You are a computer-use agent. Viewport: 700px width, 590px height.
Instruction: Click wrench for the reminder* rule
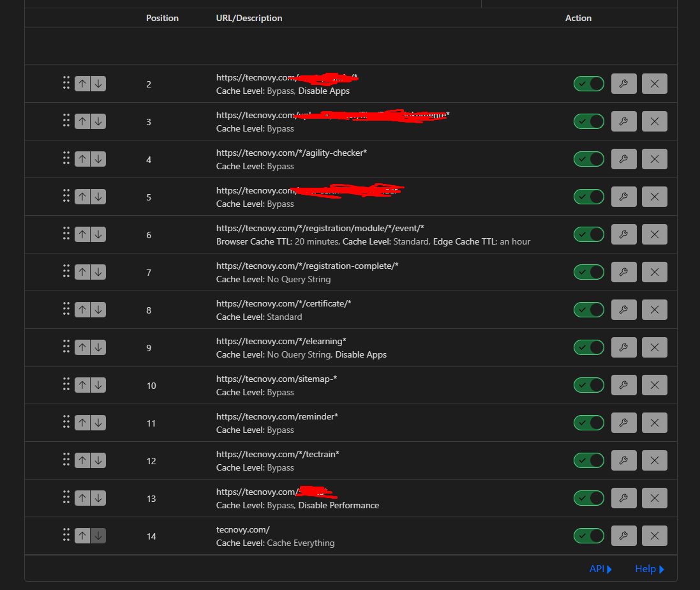[623, 423]
